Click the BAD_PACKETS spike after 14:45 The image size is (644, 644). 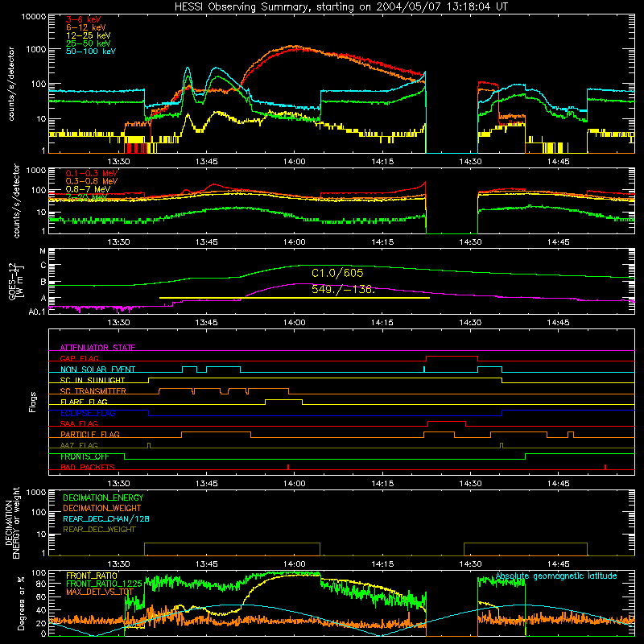[x=605, y=467]
